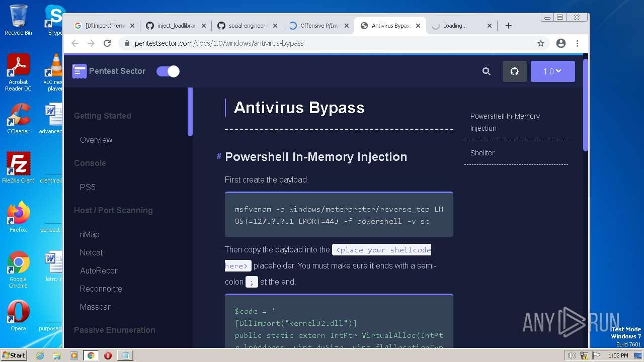Open the site search magnifier

(x=487, y=71)
